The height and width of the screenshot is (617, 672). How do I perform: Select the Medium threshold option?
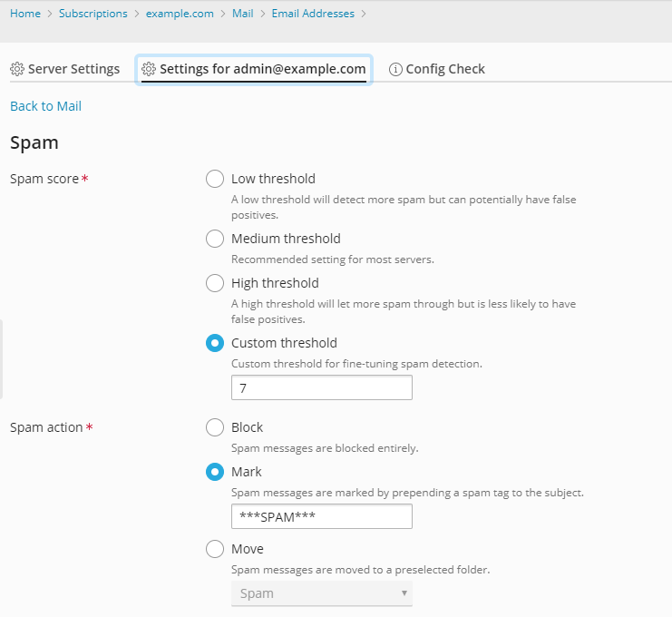coord(215,239)
